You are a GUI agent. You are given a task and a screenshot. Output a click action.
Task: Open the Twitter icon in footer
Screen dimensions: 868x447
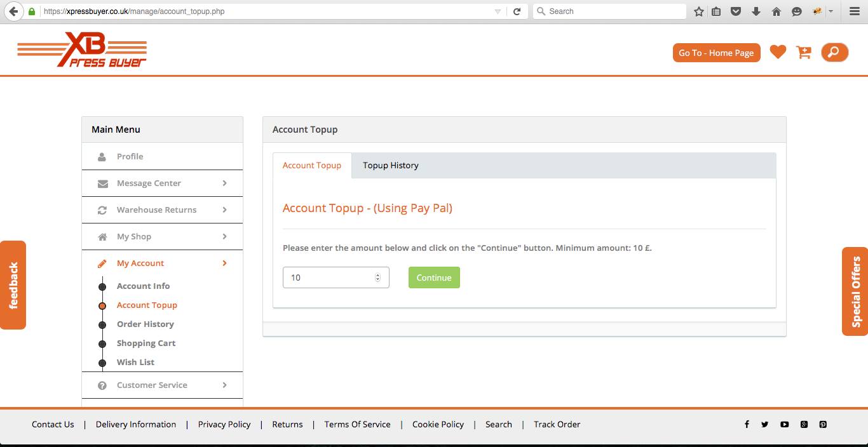(x=765, y=425)
